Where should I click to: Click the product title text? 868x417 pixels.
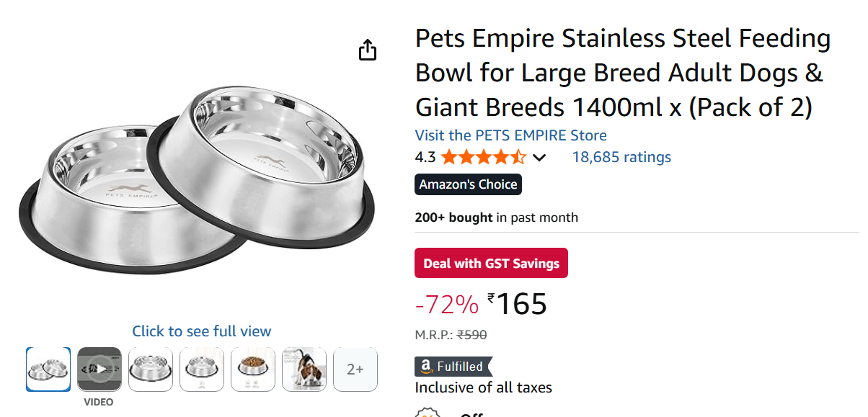click(x=622, y=73)
